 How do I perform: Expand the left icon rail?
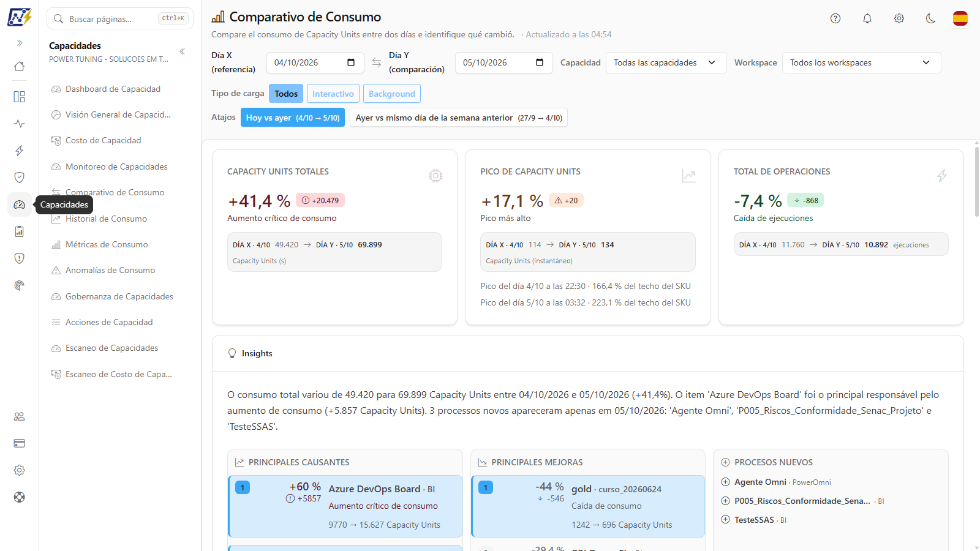coord(20,43)
